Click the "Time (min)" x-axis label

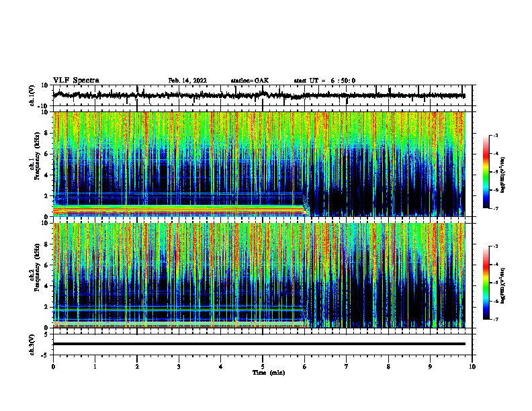click(x=269, y=373)
